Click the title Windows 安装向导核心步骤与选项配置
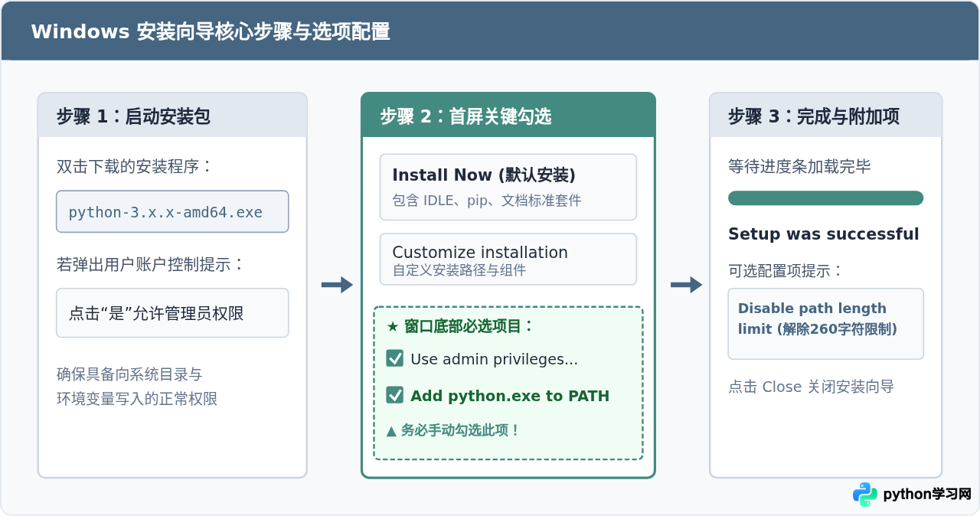Viewport: 980px width, 516px height. click(211, 31)
